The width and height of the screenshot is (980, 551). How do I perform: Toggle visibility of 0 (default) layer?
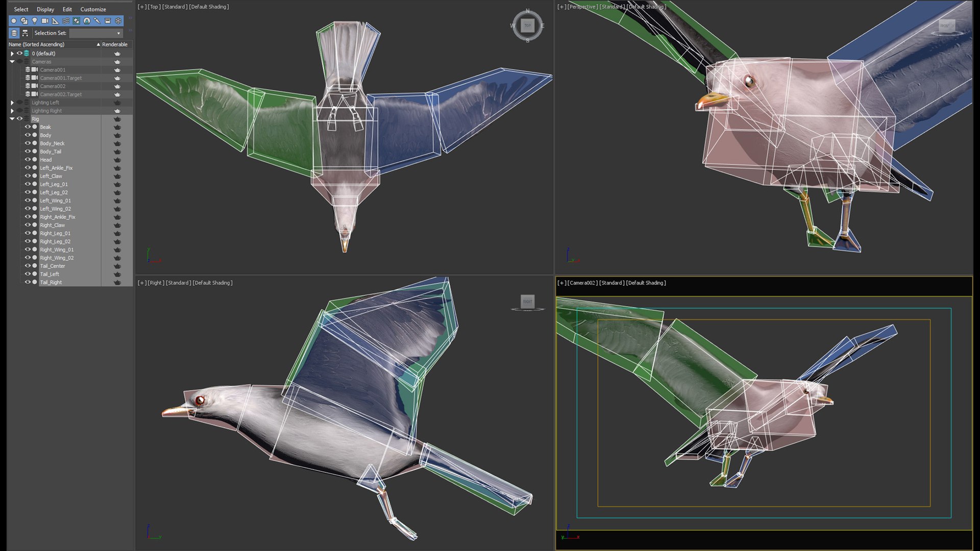click(19, 54)
